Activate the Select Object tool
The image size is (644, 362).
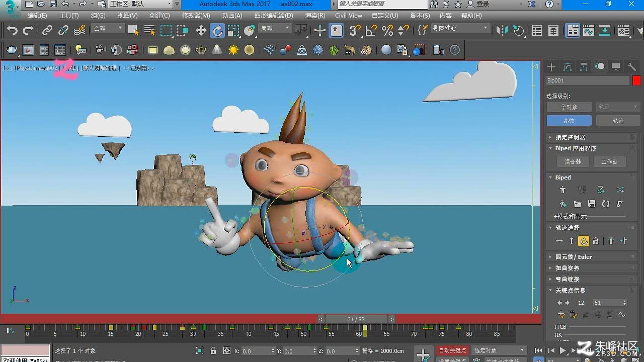point(133,31)
